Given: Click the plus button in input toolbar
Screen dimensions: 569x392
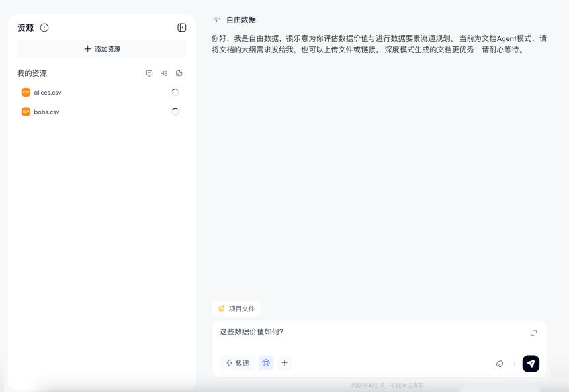Looking at the screenshot, I should pos(284,363).
